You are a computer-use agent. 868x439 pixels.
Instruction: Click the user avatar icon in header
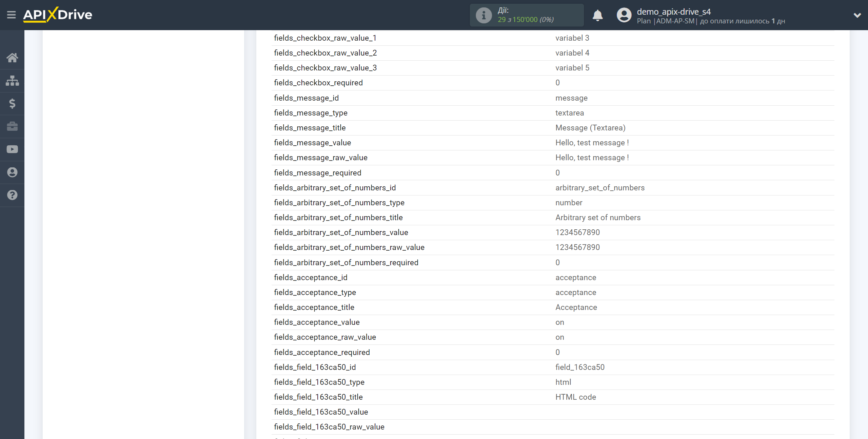click(x=624, y=15)
